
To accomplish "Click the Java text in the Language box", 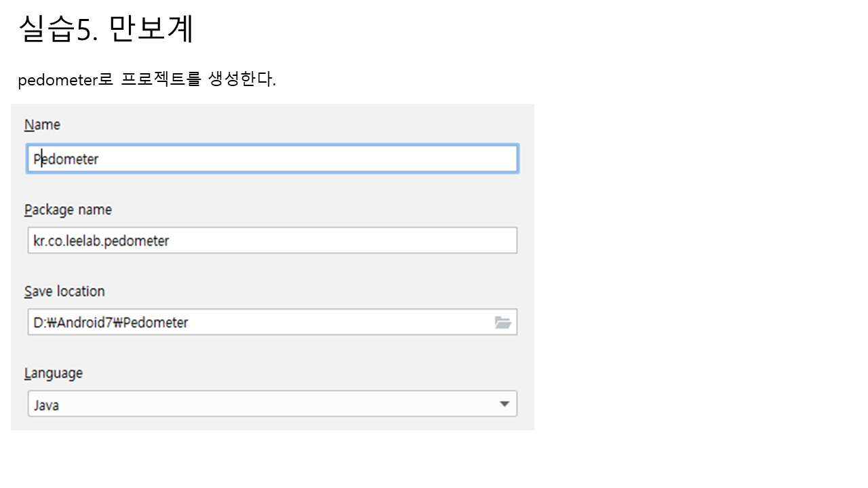I will (x=46, y=405).
